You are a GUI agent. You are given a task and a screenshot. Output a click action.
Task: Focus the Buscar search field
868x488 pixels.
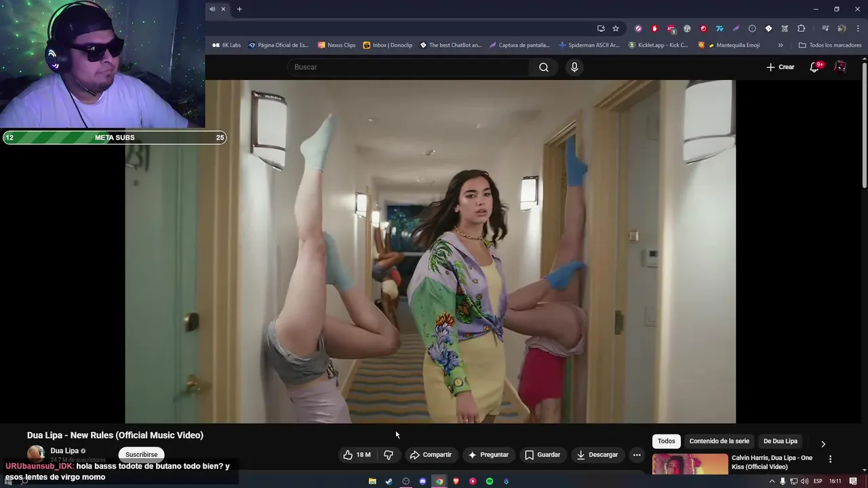[x=408, y=67]
